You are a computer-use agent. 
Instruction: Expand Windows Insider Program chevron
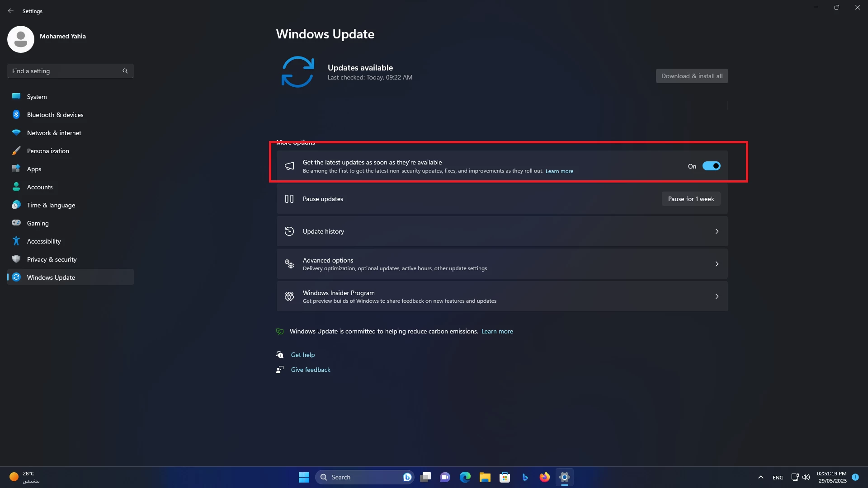(x=717, y=296)
